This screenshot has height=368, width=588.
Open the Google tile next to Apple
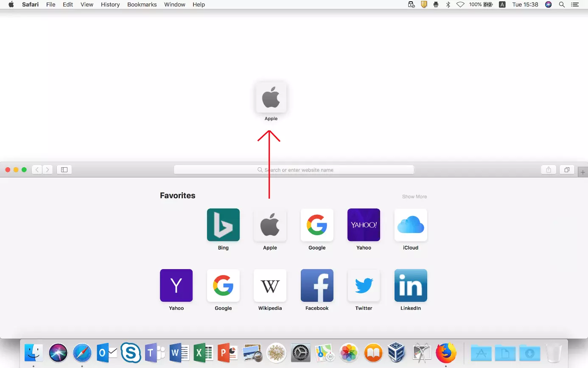pyautogui.click(x=317, y=225)
